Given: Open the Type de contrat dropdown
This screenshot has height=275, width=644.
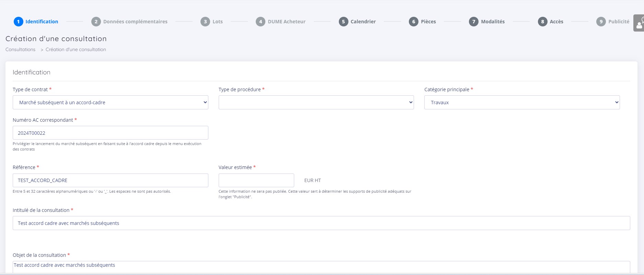Looking at the screenshot, I should tap(110, 103).
